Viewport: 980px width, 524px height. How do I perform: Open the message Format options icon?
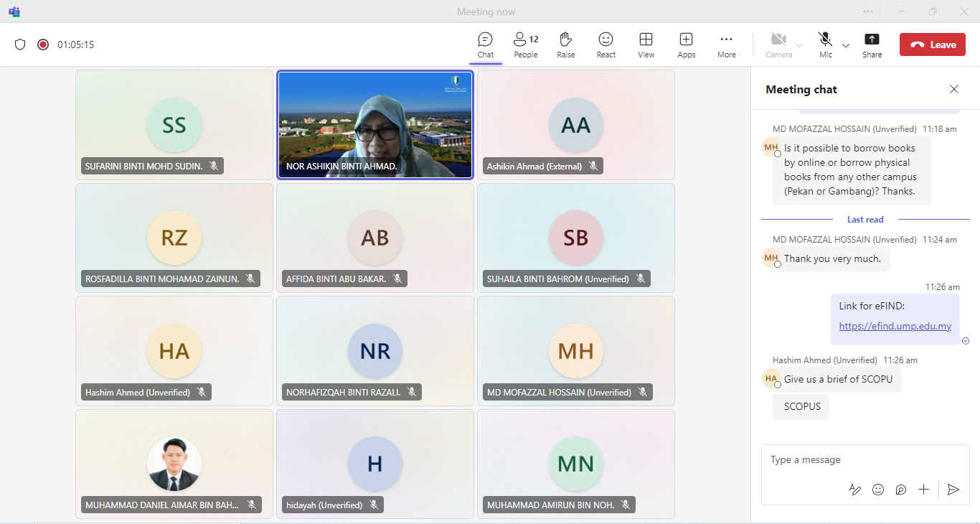[855, 490]
